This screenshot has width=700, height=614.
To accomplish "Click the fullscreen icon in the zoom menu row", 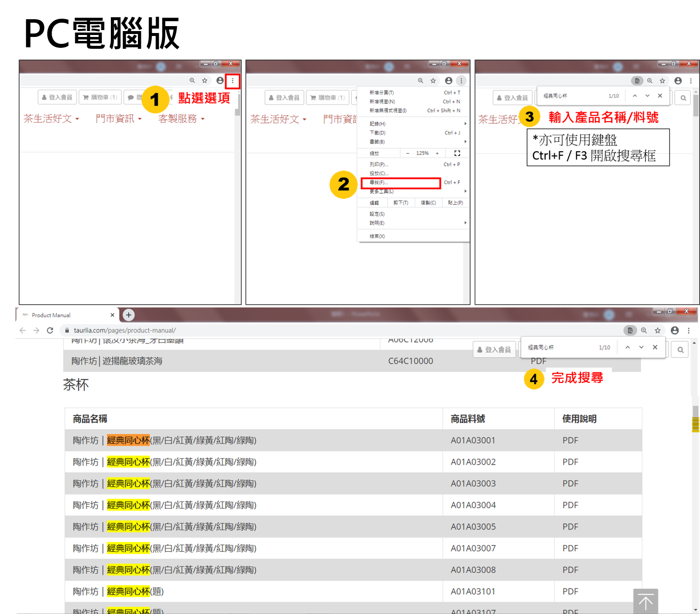I will point(457,153).
